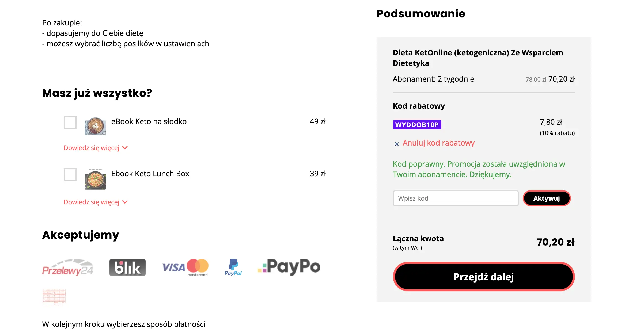Tick the eBook Keto na słodko checkbox
The width and height of the screenshot is (644, 329).
pos(70,123)
